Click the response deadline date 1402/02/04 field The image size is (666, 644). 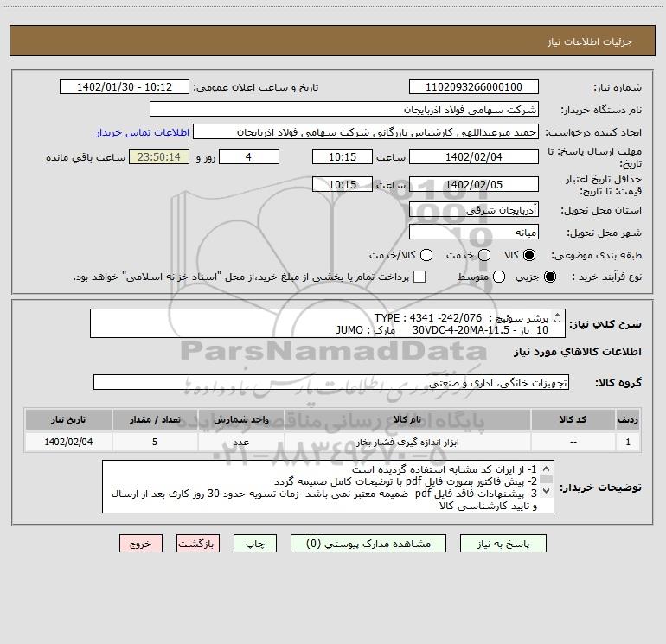tap(474, 156)
